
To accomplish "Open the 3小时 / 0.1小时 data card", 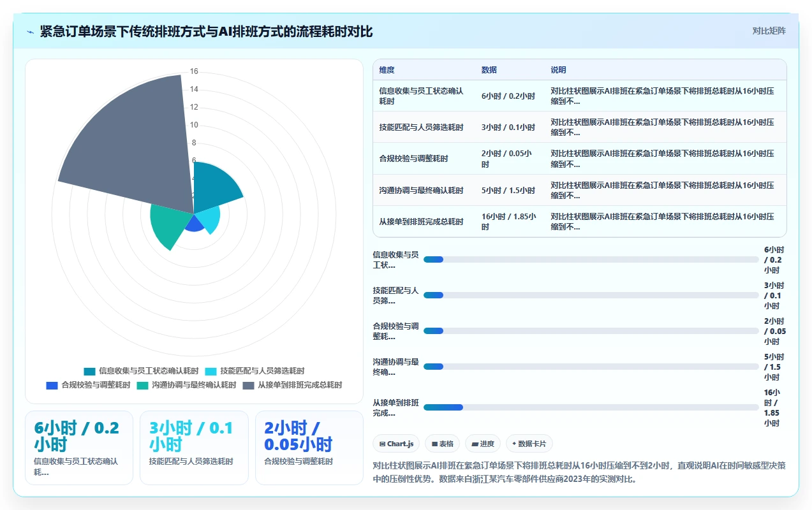I will click(x=194, y=448).
